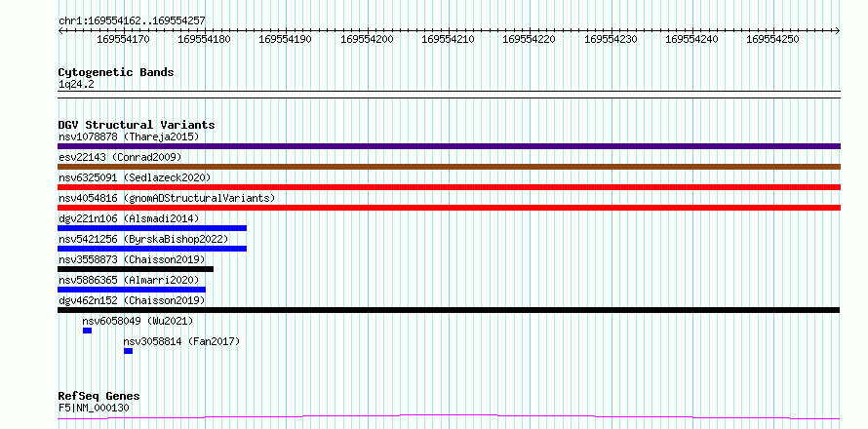Click the 1q24.2 cytogenetic band line
868x429 pixels.
pyautogui.click(x=449, y=95)
